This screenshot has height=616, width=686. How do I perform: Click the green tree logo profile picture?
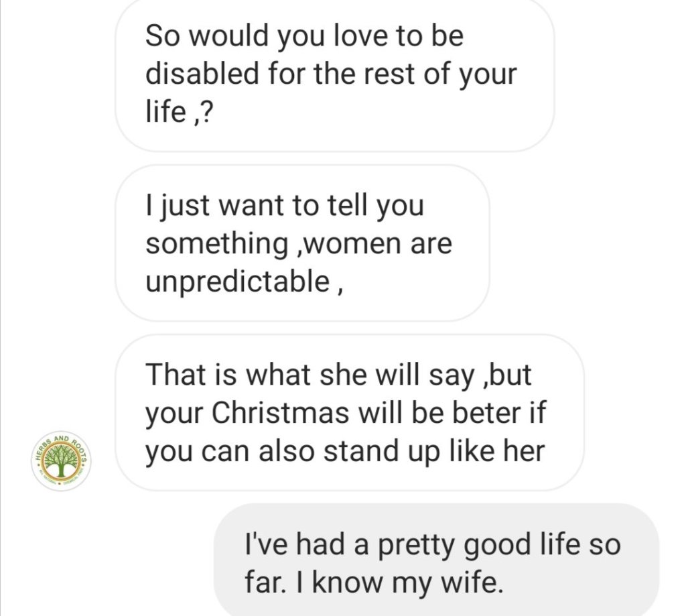coord(61,460)
